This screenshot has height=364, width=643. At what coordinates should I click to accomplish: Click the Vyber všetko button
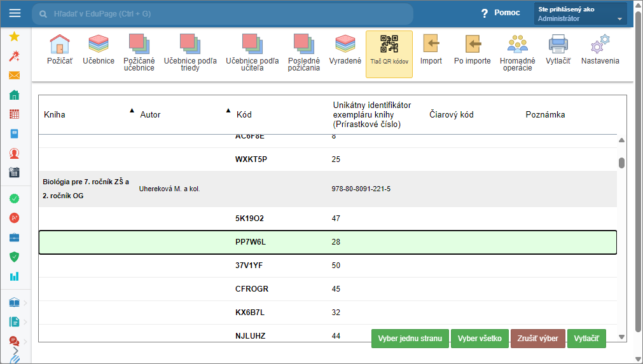pos(480,339)
